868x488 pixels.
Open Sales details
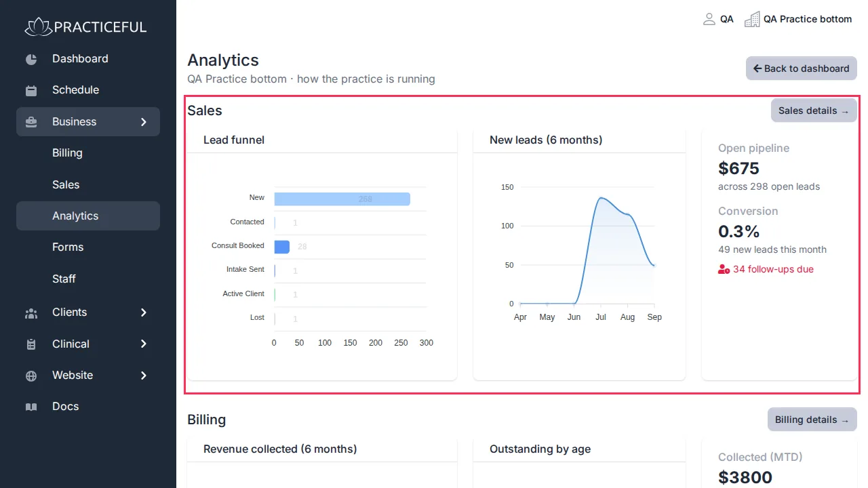pyautogui.click(x=814, y=110)
